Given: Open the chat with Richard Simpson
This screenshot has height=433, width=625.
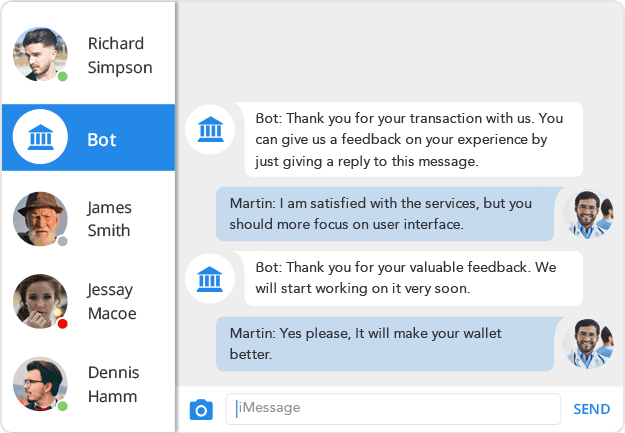Looking at the screenshot, I should click(x=119, y=56).
